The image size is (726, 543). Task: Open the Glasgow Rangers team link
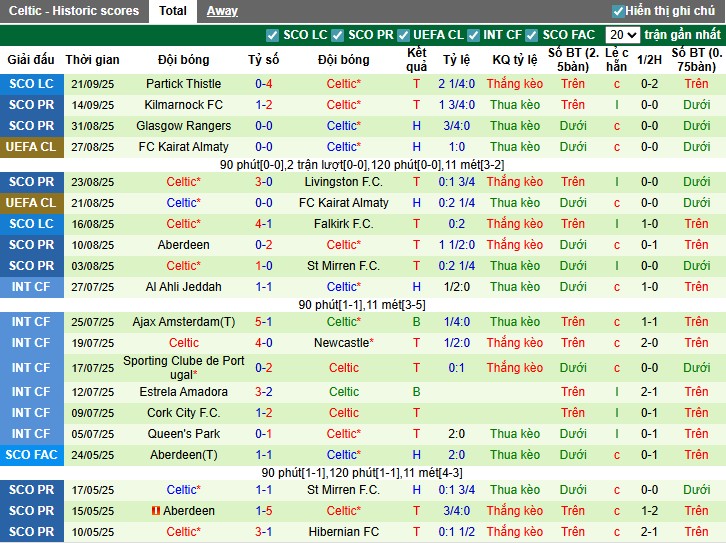click(183, 126)
